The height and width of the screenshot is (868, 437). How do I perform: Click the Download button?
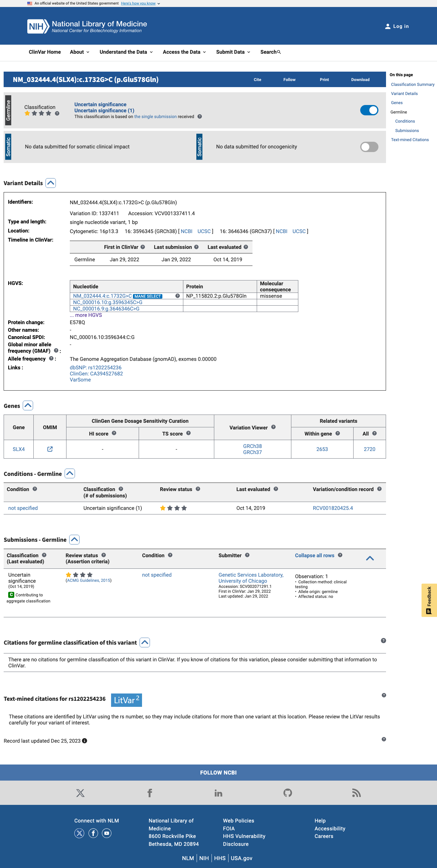360,80
